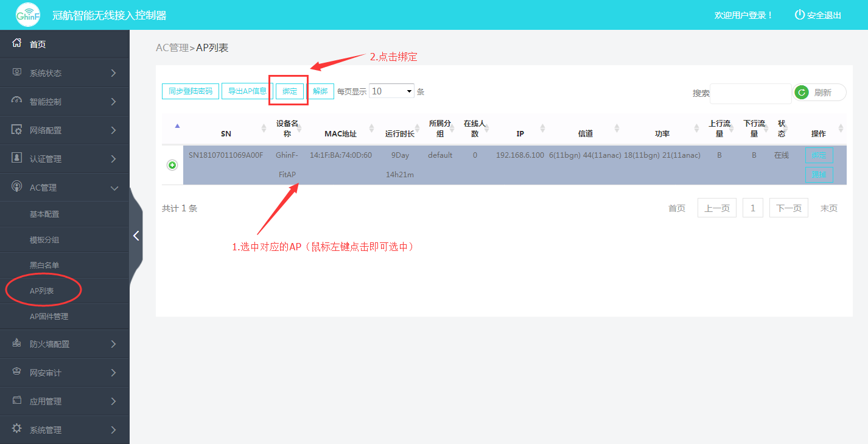Open the 每页显示 rows-per-page dropdown
Screen dimensions: 868x444
tap(391, 91)
